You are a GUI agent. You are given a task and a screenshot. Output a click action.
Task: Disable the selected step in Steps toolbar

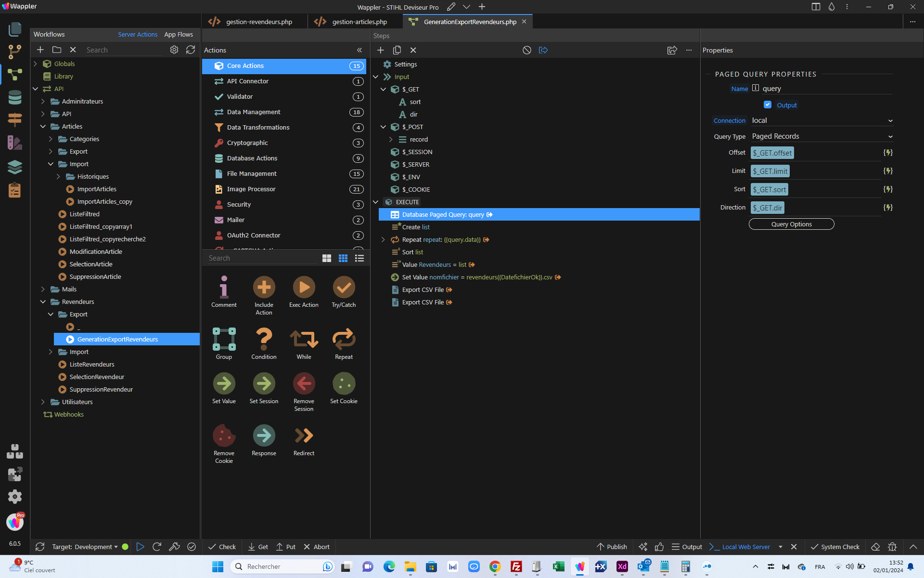point(527,50)
